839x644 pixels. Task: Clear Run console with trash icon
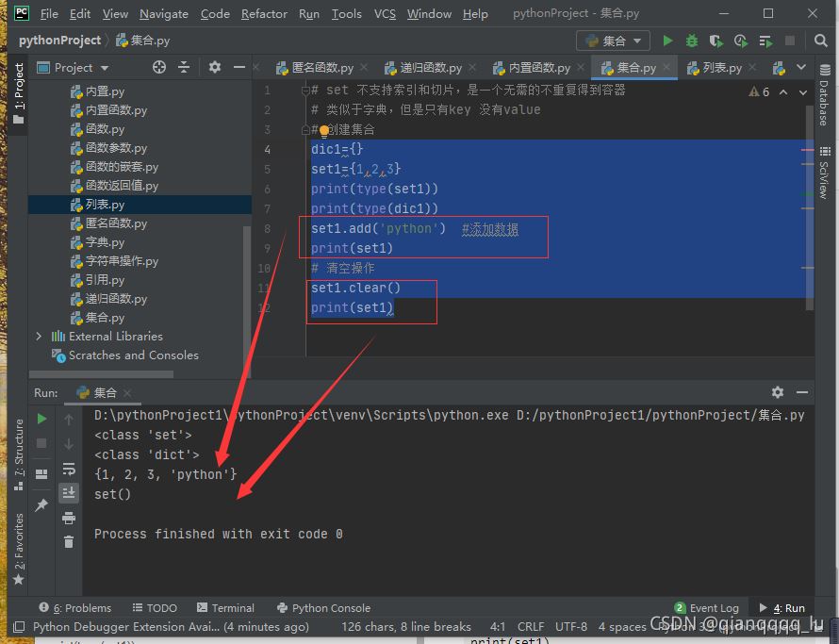click(69, 541)
